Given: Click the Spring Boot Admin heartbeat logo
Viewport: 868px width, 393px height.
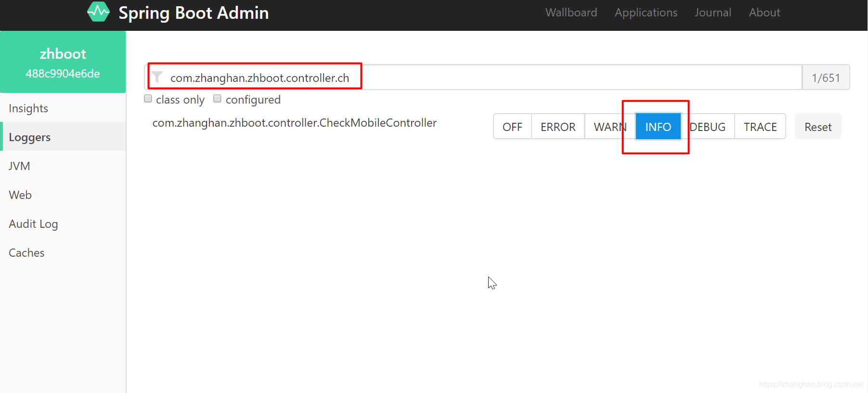Looking at the screenshot, I should (x=99, y=12).
